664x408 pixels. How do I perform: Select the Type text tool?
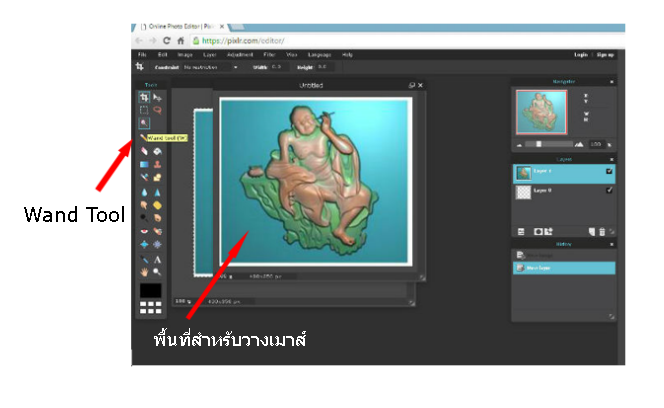158,259
